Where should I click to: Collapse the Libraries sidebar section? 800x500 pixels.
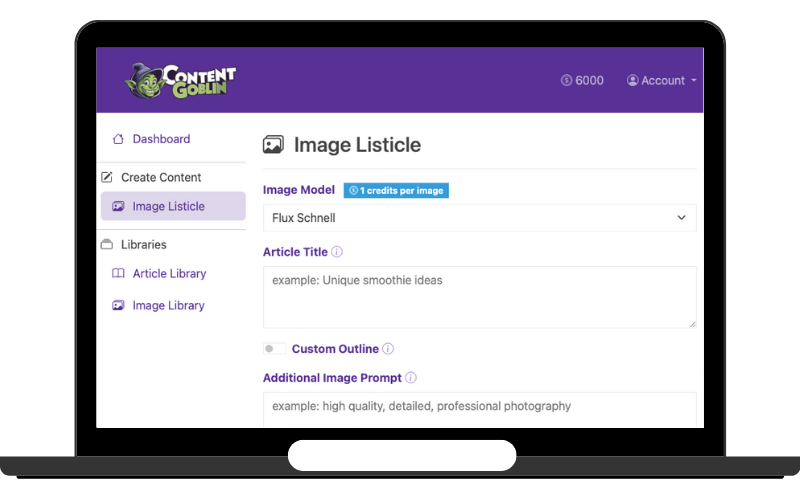(143, 245)
